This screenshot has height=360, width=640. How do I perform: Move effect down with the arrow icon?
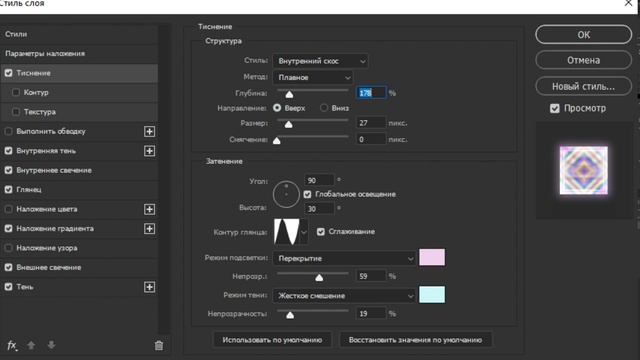(51, 345)
